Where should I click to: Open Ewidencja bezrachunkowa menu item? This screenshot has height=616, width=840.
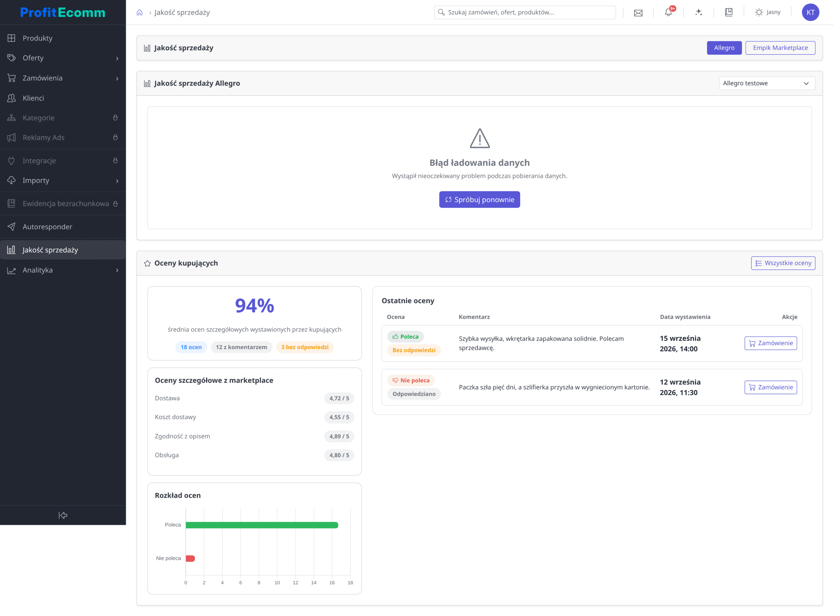63,203
